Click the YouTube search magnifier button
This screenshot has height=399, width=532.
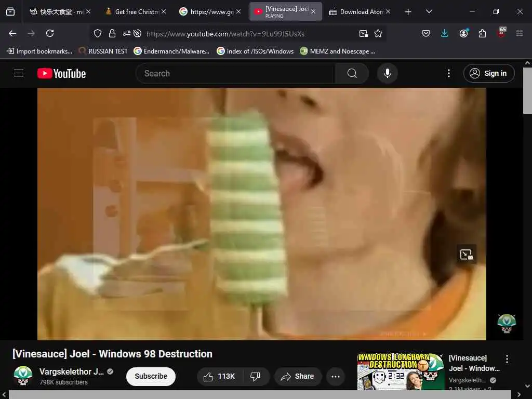pos(352,73)
